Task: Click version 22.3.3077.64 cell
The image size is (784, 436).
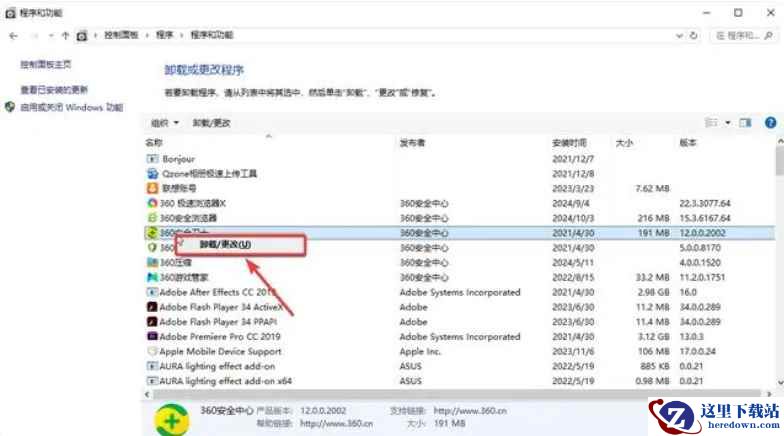Action: (704, 203)
